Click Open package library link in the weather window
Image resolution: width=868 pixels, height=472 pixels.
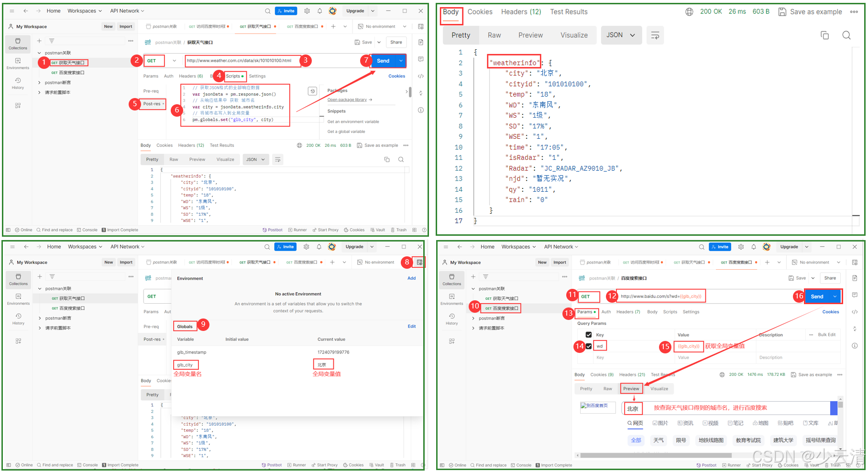[x=349, y=100]
